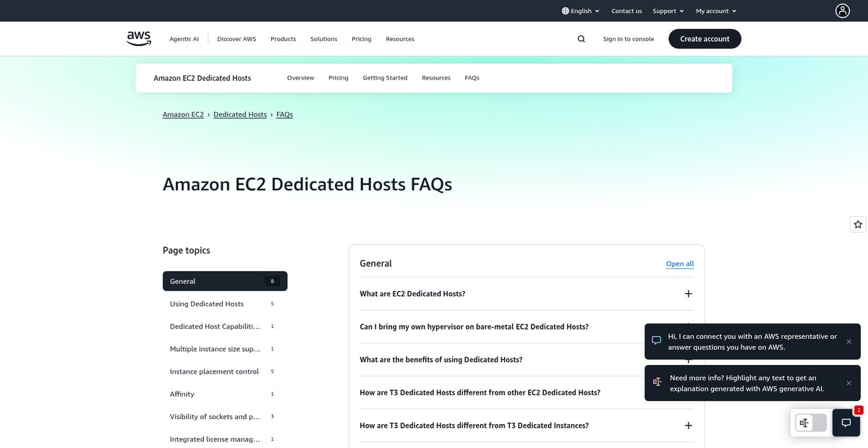Screen dimensions: 868x448
Task: Click the Amazon EC2 Dedicated Hosts FAQs title
Action: click(307, 184)
